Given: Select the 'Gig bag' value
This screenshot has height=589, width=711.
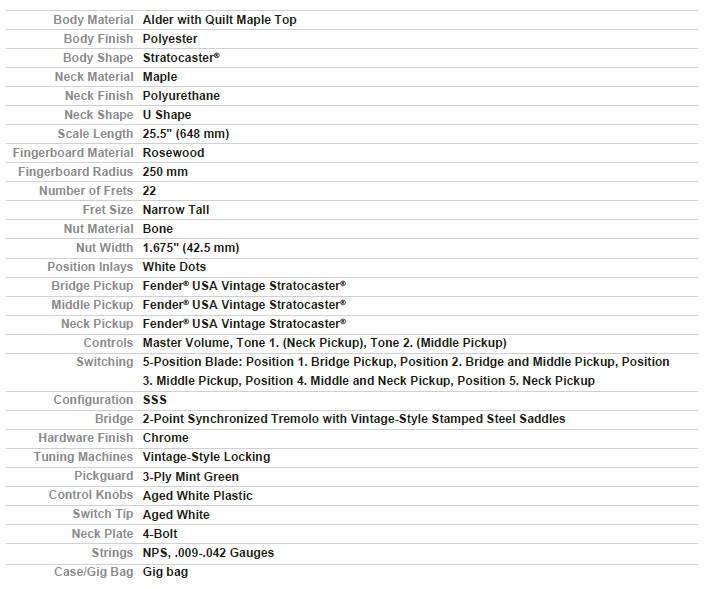Looking at the screenshot, I should 166,573.
